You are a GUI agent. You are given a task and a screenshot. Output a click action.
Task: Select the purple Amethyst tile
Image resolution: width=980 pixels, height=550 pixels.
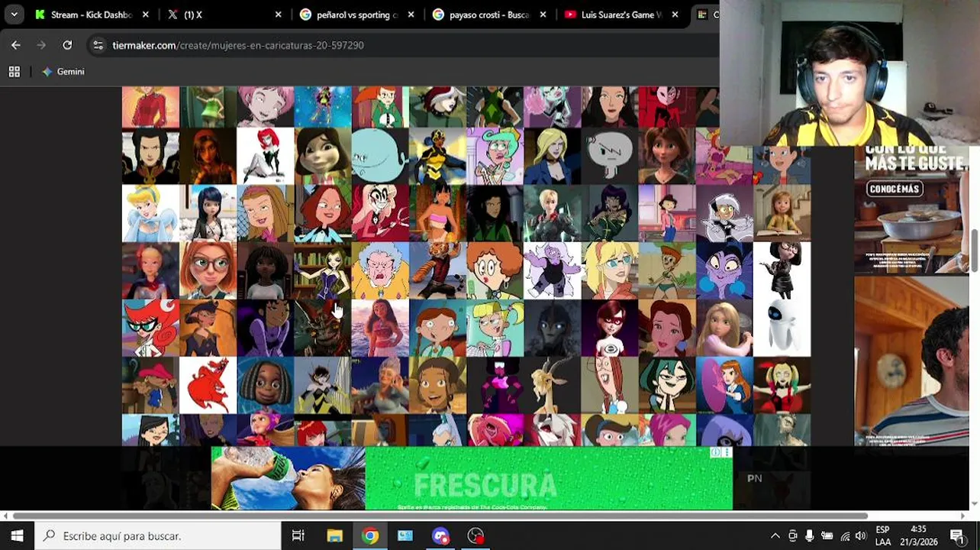[552, 270]
